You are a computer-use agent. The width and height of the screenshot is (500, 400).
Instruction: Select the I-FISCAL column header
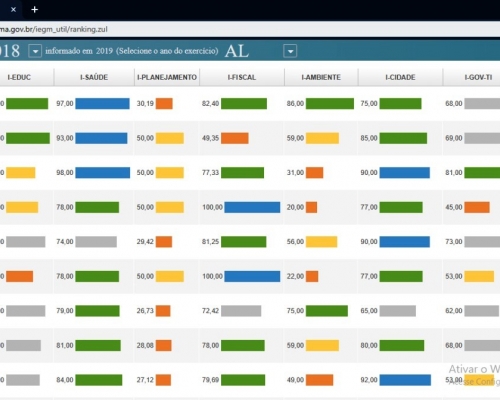point(242,77)
